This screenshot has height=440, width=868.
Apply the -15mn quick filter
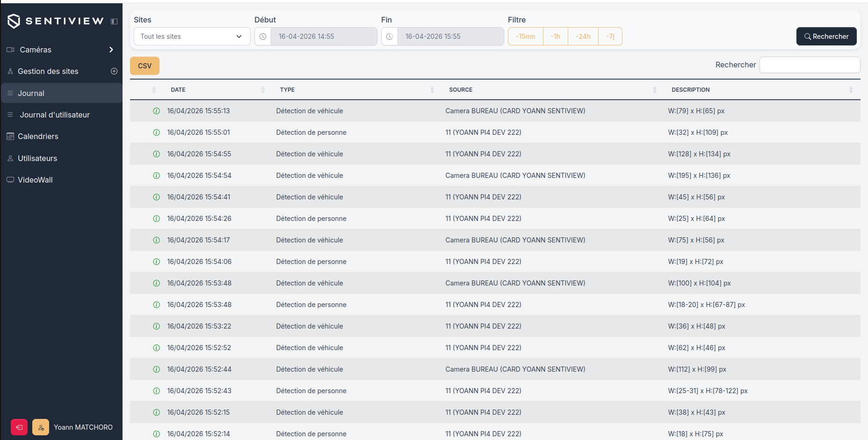click(526, 37)
